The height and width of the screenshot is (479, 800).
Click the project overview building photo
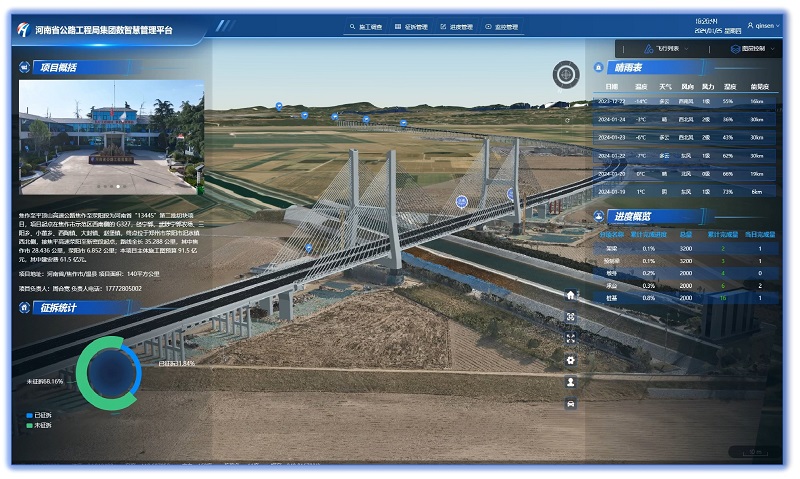(x=111, y=137)
